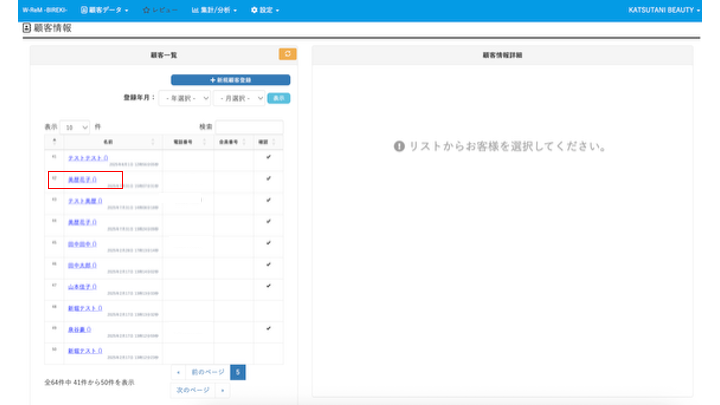Go to last page arrow in pagination

click(223, 390)
